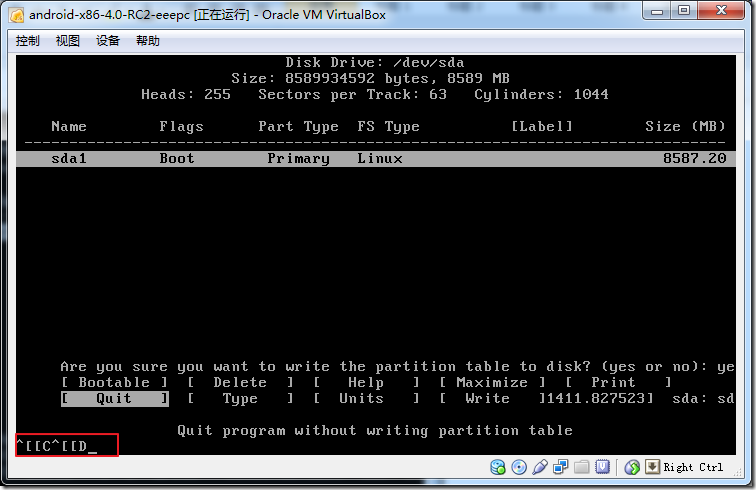Click the Right Ctrl host key label
Image resolution: width=756 pixels, height=490 pixels.
[x=693, y=467]
